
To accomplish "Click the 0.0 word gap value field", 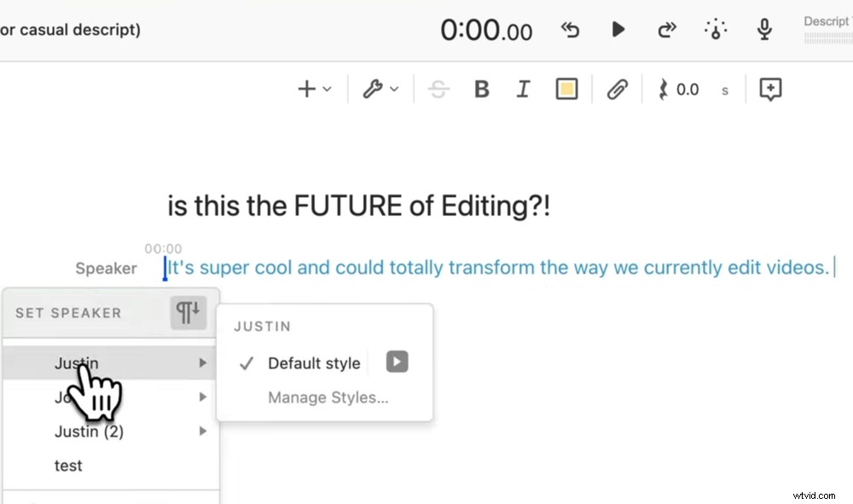I will tap(688, 89).
